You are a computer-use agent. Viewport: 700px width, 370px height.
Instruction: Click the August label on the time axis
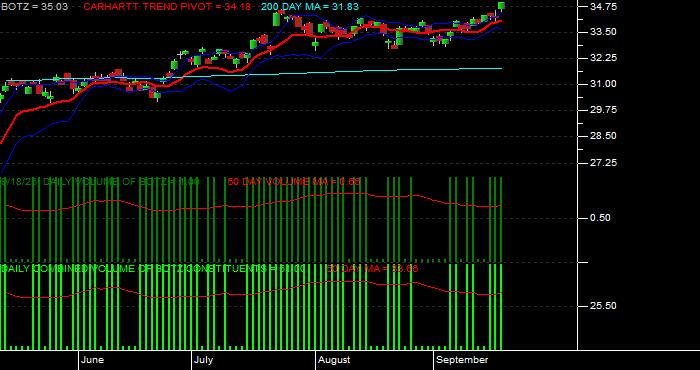coord(335,360)
